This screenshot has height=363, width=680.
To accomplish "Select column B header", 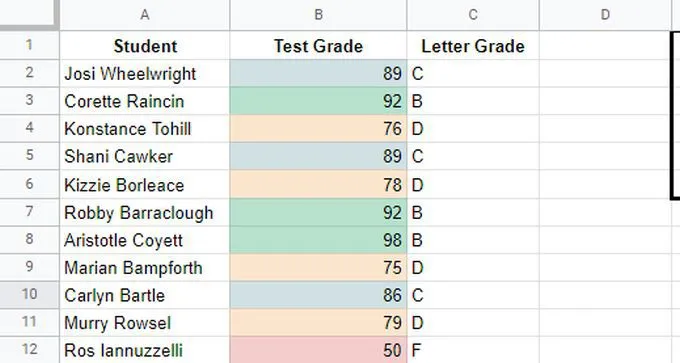I will [318, 15].
